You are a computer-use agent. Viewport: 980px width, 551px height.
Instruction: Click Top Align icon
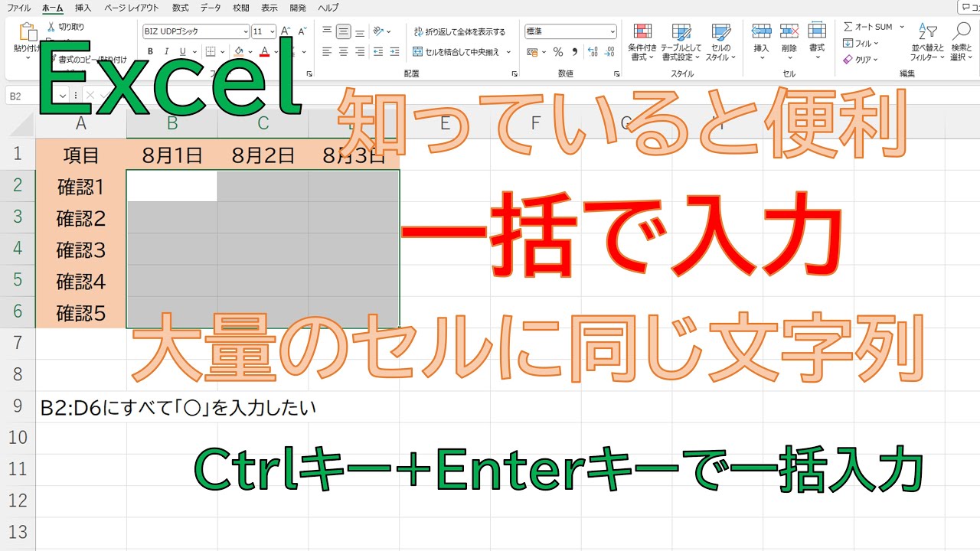[x=327, y=31]
